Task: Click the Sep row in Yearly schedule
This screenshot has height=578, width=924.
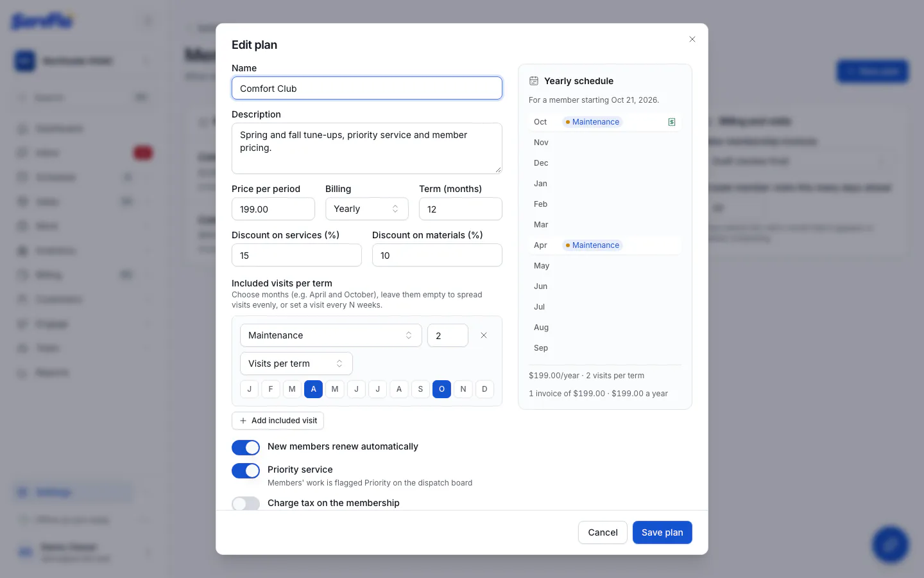Action: click(605, 348)
